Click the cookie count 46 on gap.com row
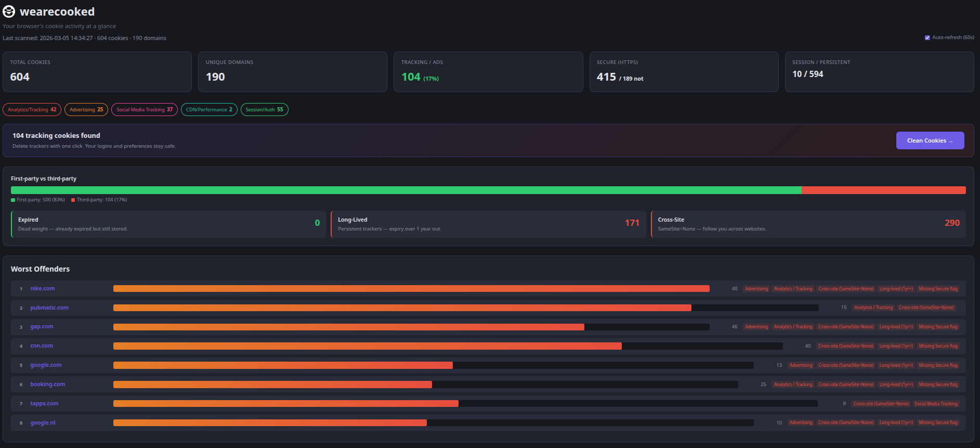980x448 pixels. point(735,327)
